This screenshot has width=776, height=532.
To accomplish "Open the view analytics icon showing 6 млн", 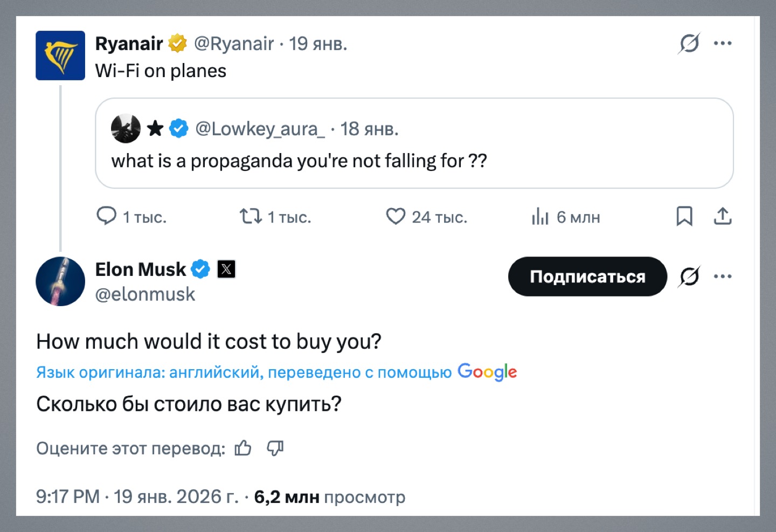I will click(540, 217).
